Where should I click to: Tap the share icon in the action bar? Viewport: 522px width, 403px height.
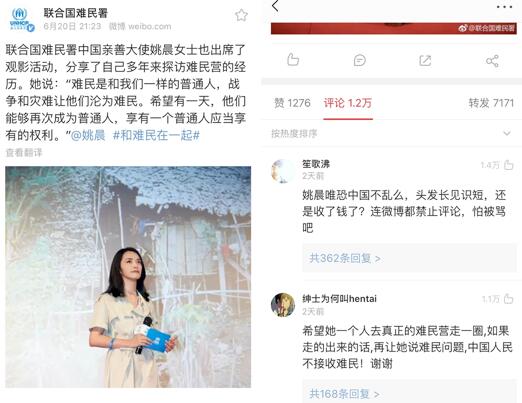492,61
